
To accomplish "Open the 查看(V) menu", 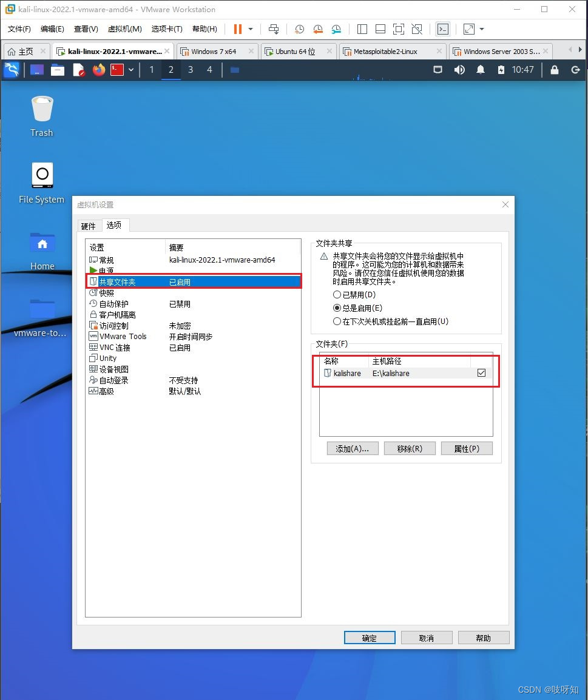I will (86, 29).
